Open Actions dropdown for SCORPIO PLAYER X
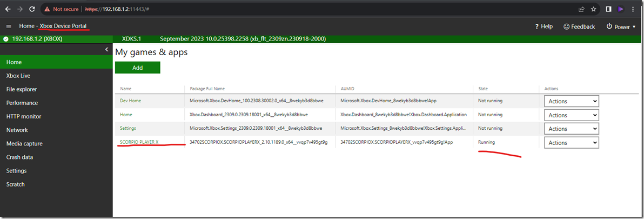 point(572,142)
